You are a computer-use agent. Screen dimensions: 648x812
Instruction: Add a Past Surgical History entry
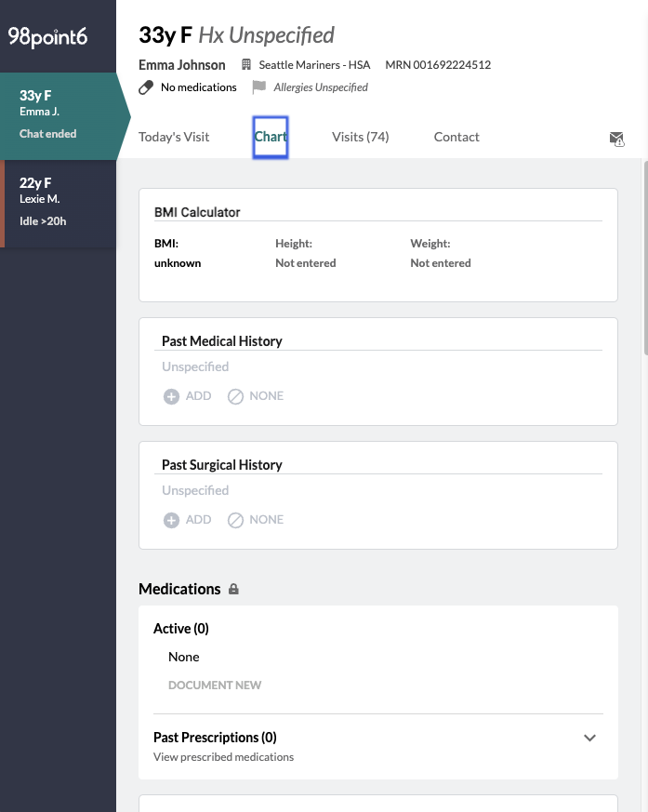point(197,520)
